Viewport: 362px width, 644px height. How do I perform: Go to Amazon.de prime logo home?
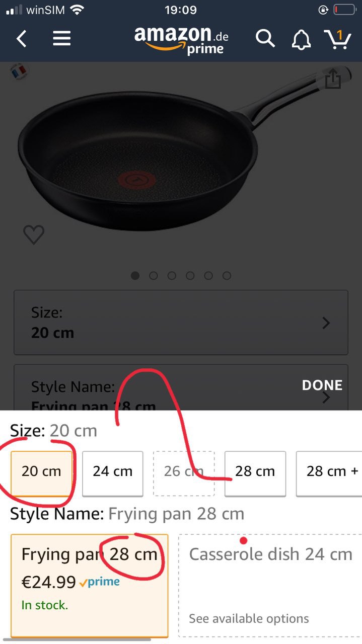(x=181, y=39)
